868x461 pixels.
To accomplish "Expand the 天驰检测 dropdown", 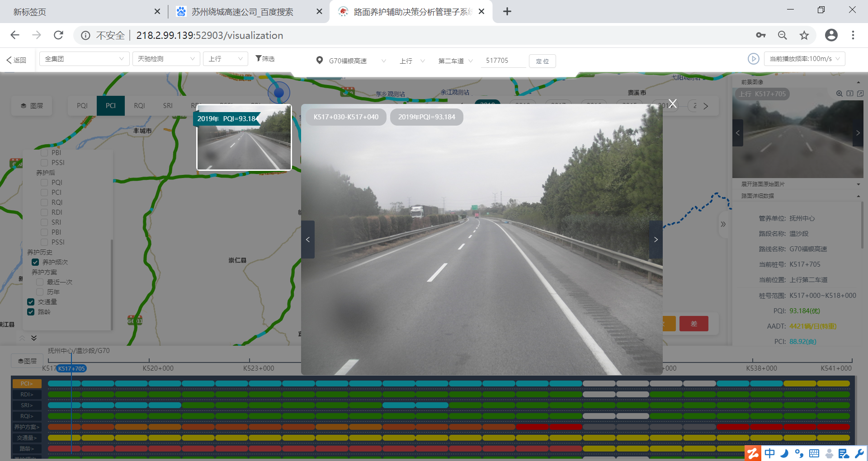I will click(166, 59).
